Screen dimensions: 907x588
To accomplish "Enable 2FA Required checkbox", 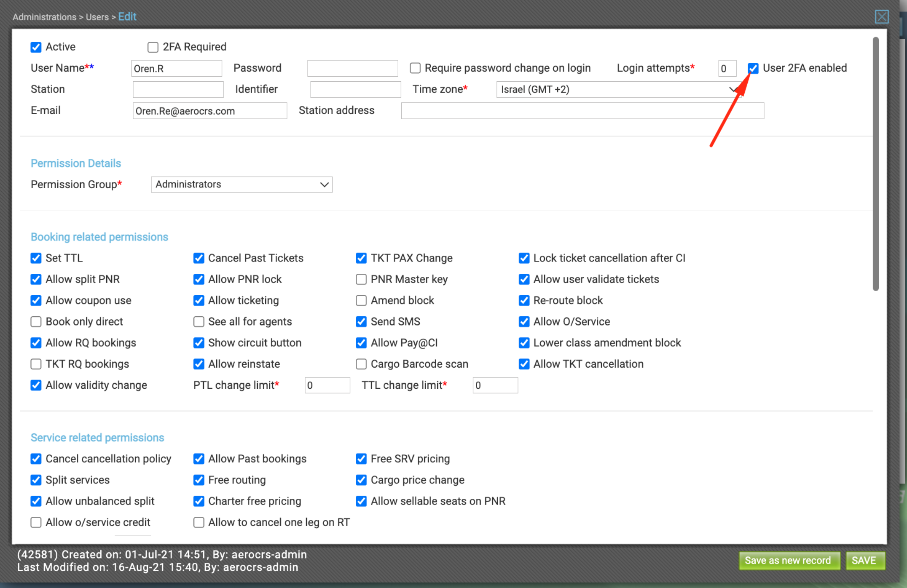I will (x=153, y=47).
